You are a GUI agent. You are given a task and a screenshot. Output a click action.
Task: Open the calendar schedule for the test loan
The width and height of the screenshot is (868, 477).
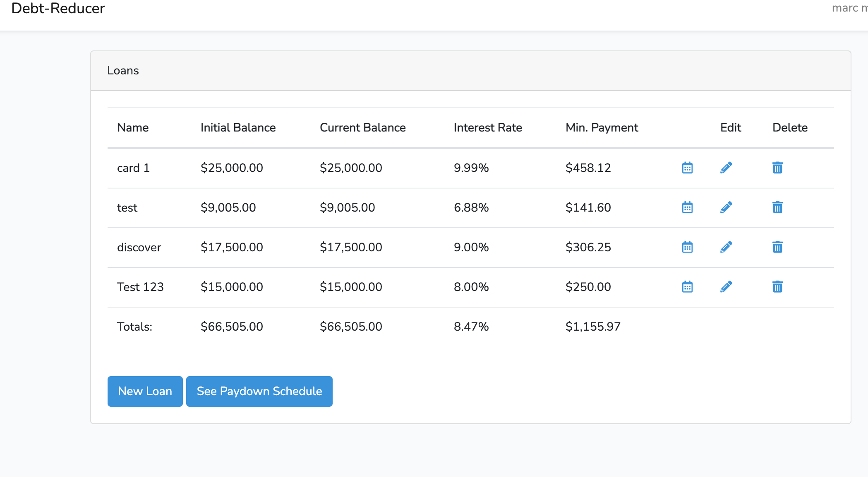687,207
